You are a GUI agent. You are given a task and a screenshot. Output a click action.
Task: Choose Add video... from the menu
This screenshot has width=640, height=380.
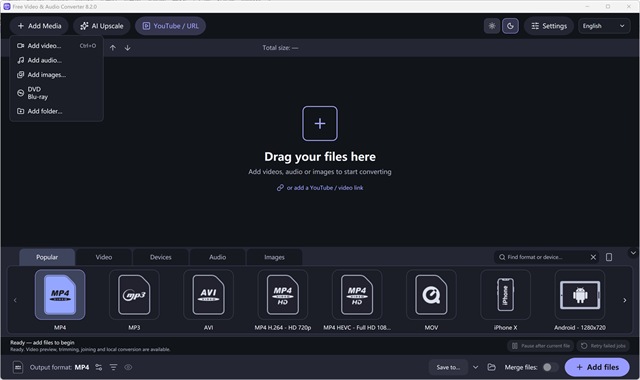pos(56,46)
